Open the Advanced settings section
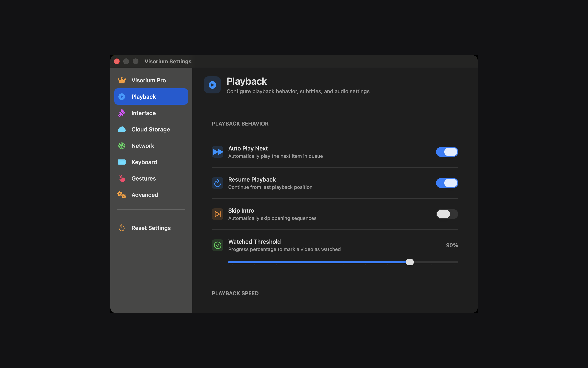588x368 pixels. point(151,195)
